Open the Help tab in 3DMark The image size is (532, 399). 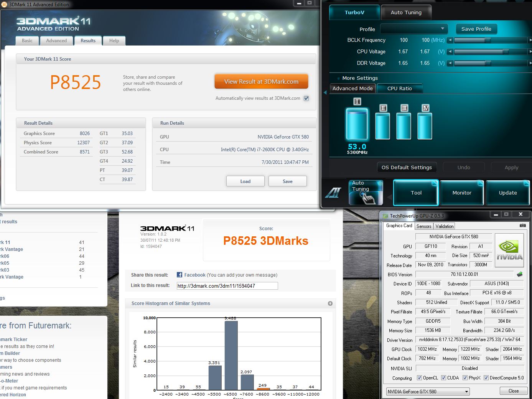coord(114,41)
